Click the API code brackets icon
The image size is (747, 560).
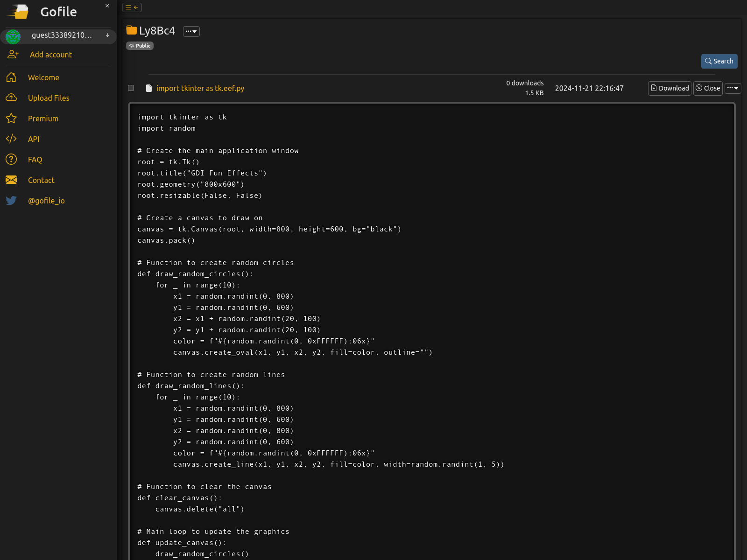(x=11, y=139)
